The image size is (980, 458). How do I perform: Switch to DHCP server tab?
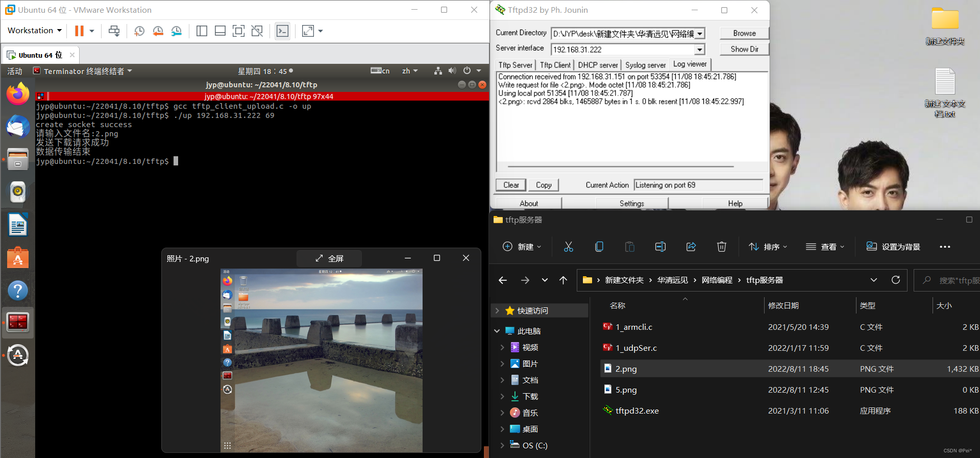598,65
